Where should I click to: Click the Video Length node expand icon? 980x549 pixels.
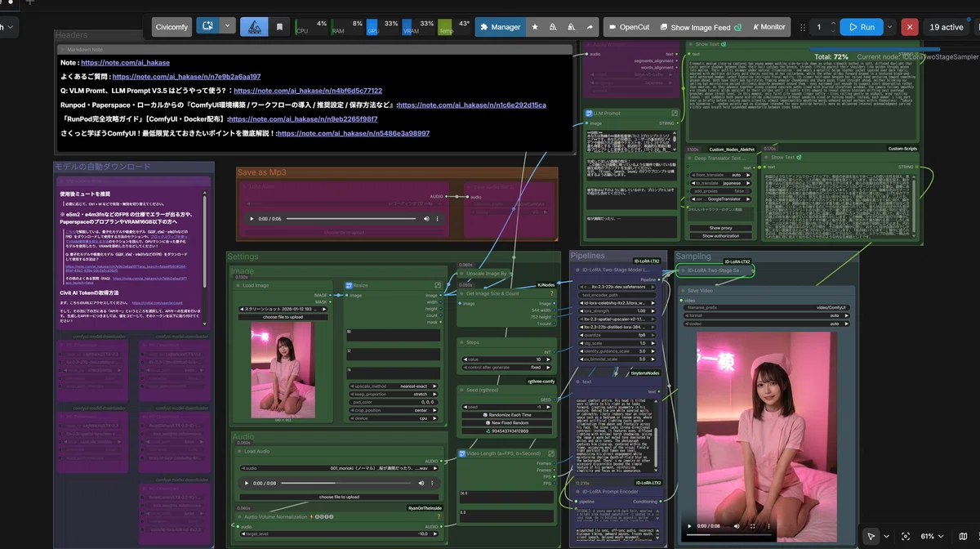coord(553,453)
